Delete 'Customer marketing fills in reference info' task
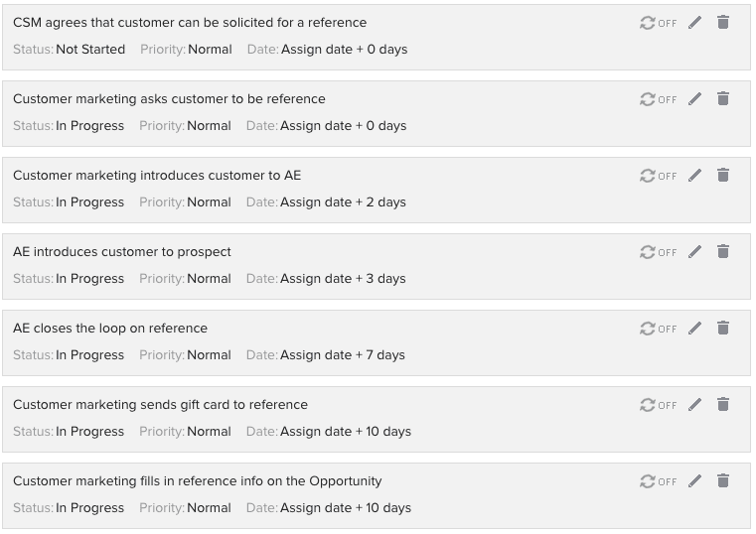Screen dimensions: 756x534 coord(723,481)
